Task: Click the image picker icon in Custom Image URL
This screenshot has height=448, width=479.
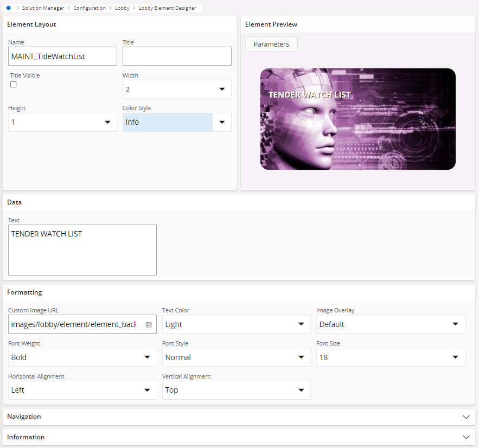Action: coord(149,324)
